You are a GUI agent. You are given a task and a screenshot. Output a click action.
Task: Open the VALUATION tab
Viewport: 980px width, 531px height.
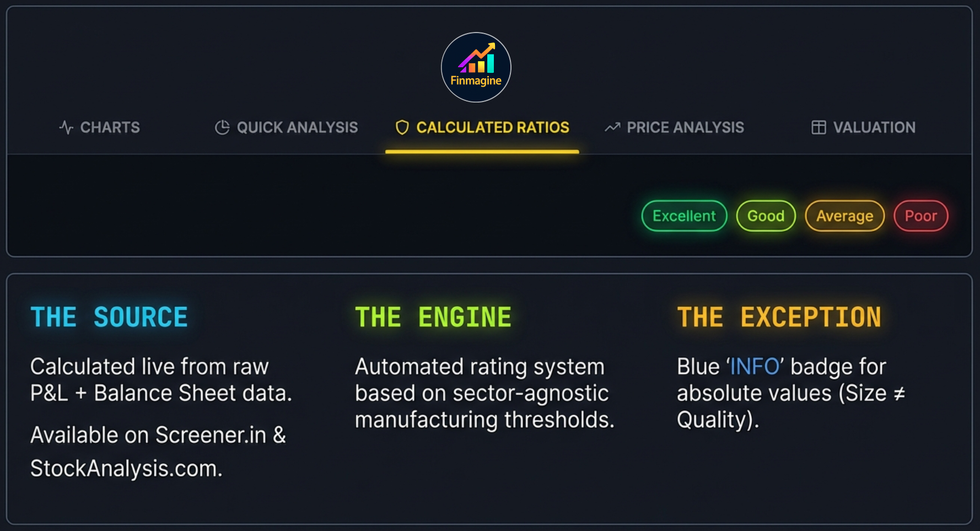tap(875, 127)
